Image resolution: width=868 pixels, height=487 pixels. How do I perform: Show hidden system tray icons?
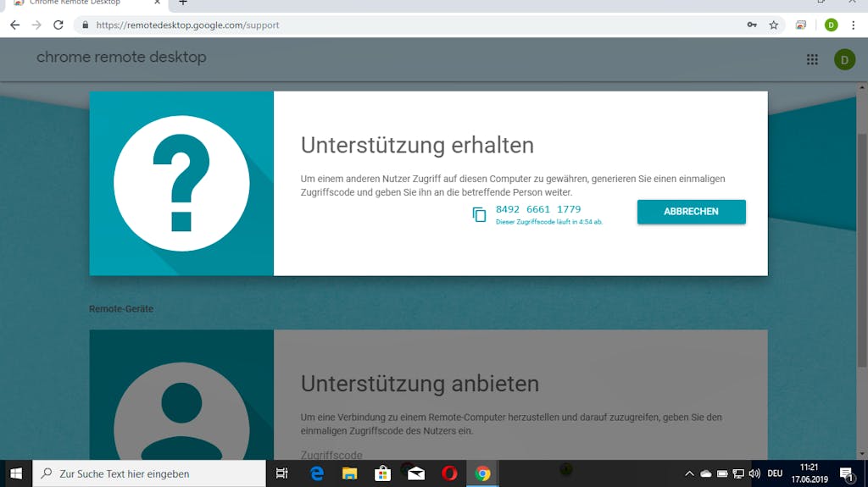click(689, 473)
